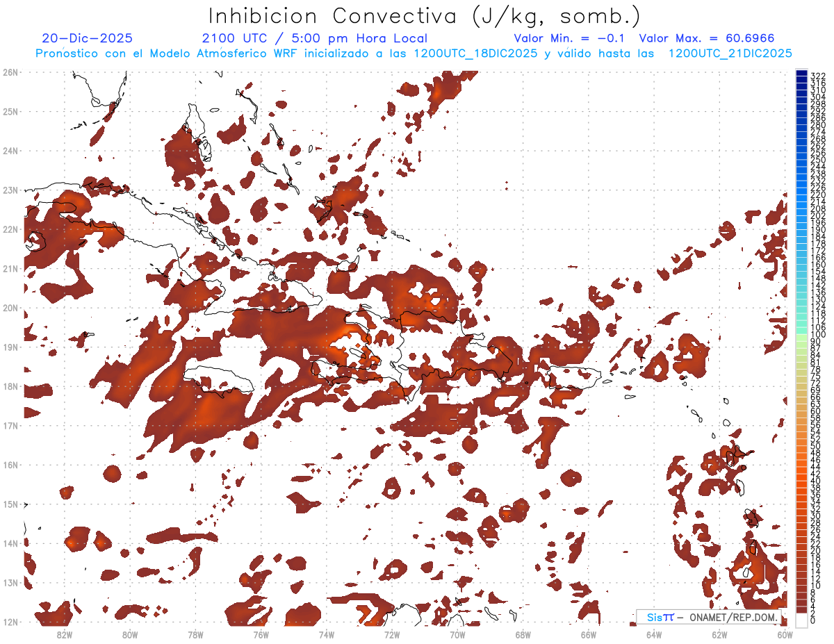
Task: Click the forecast date '20-Dic-2025'
Action: 87,38
